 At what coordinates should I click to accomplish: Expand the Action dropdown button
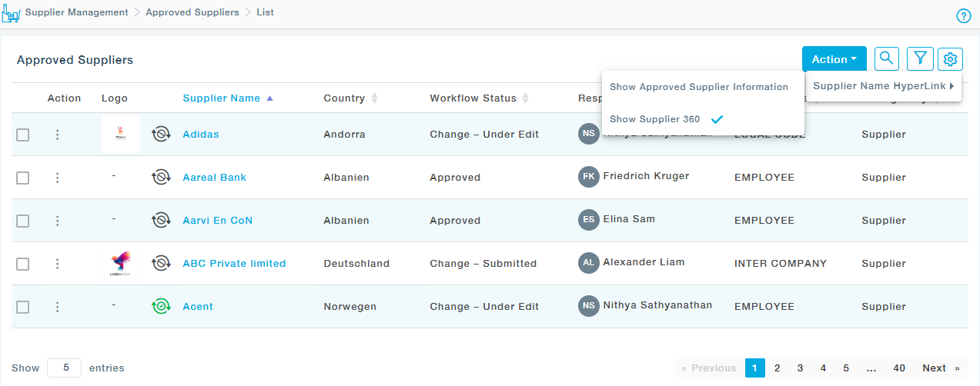point(834,59)
